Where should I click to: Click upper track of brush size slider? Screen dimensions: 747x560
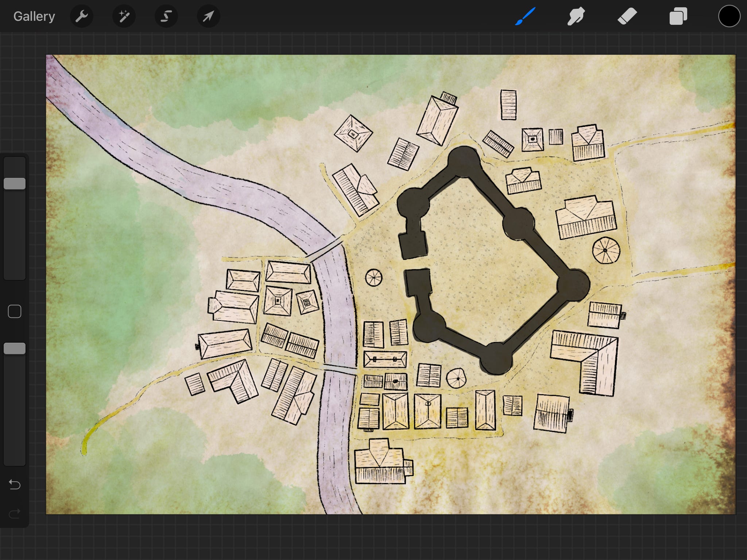click(x=15, y=168)
